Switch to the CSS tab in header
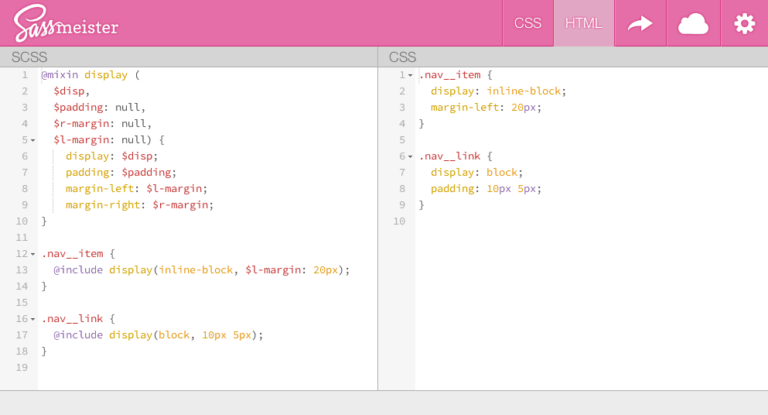The width and height of the screenshot is (768, 415). point(527,23)
